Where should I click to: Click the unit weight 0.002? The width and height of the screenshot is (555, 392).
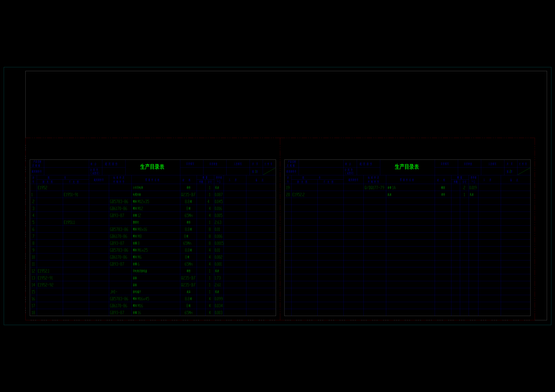click(x=219, y=257)
